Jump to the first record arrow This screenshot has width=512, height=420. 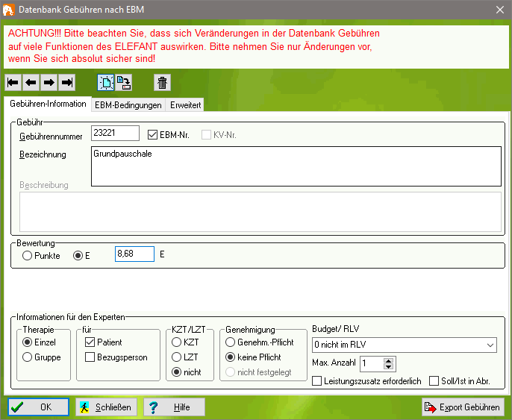point(13,82)
